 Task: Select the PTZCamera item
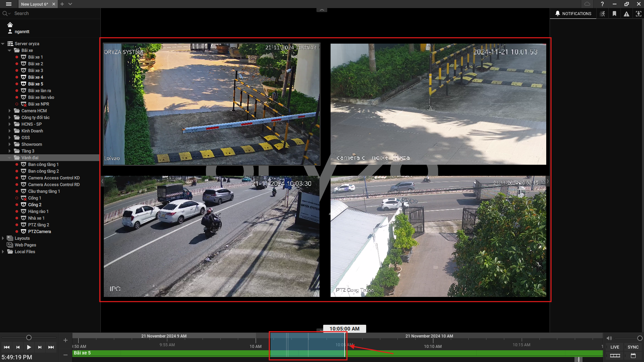[39, 231]
